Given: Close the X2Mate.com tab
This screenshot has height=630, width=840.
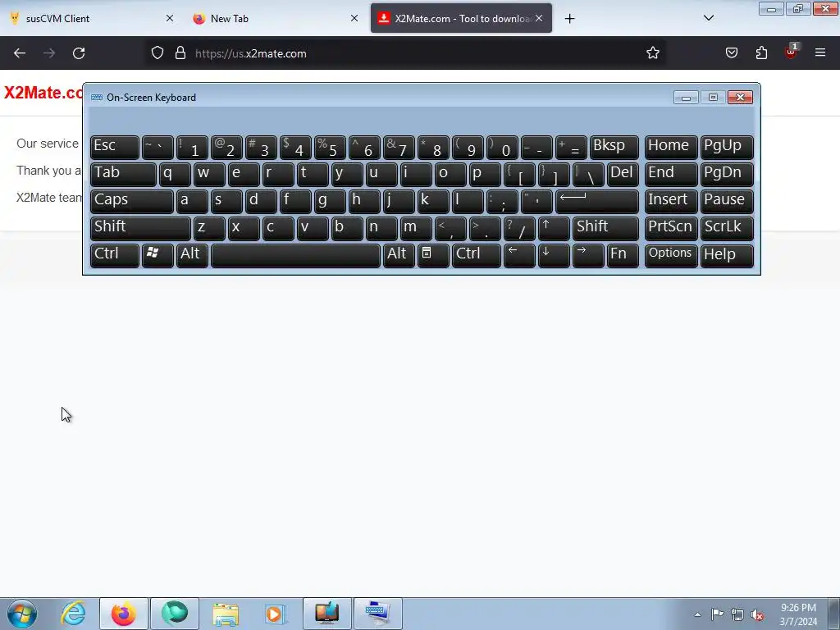Looking at the screenshot, I should pos(539,18).
